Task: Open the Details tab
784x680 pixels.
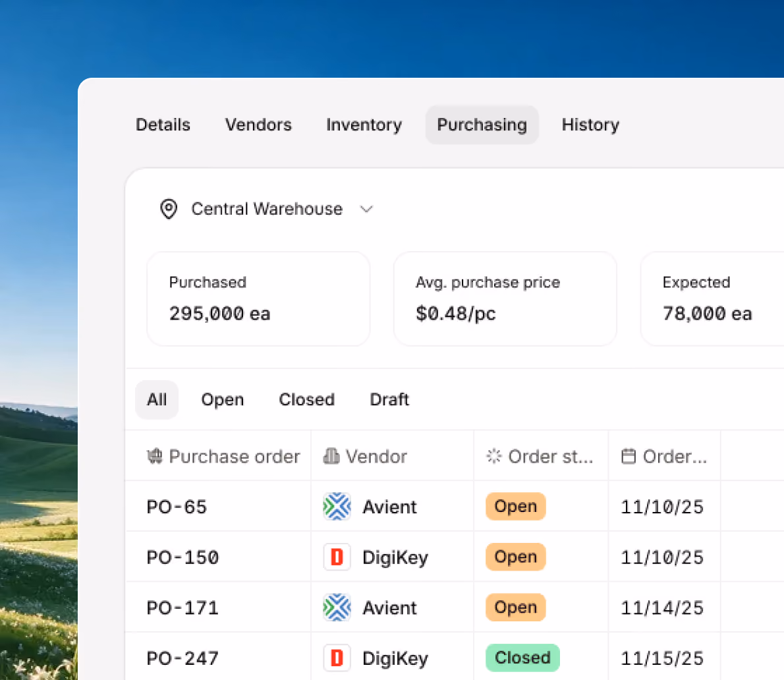Action: pyautogui.click(x=163, y=125)
